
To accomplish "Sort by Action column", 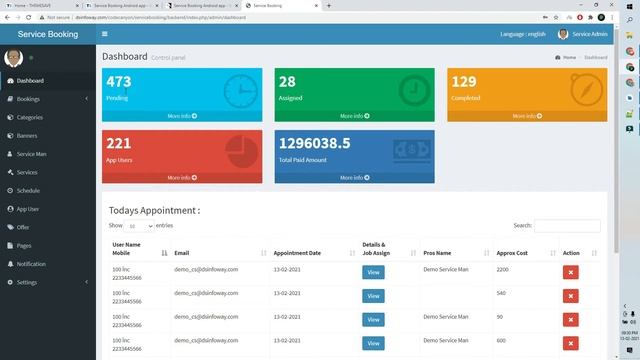I will (x=580, y=253).
